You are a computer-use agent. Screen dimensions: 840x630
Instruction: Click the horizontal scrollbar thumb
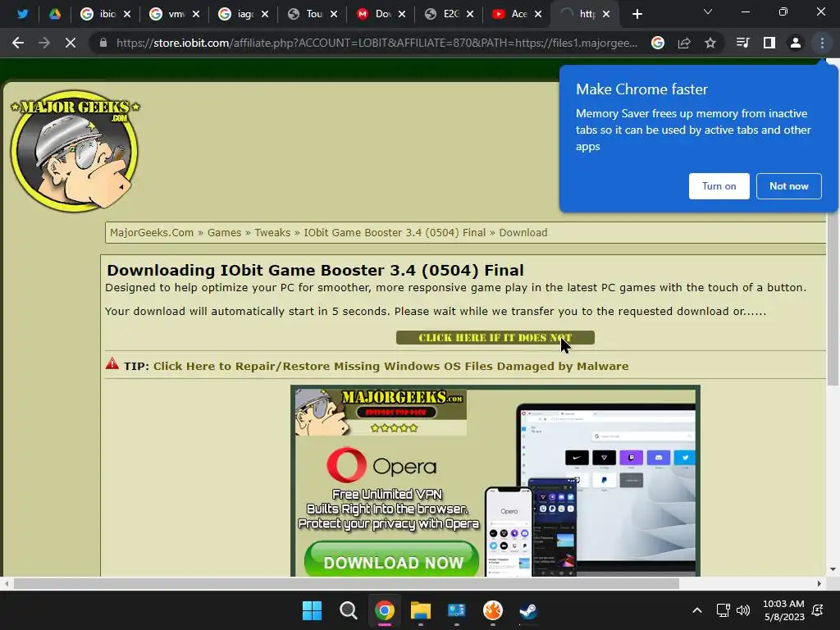pyautogui.click(x=346, y=583)
